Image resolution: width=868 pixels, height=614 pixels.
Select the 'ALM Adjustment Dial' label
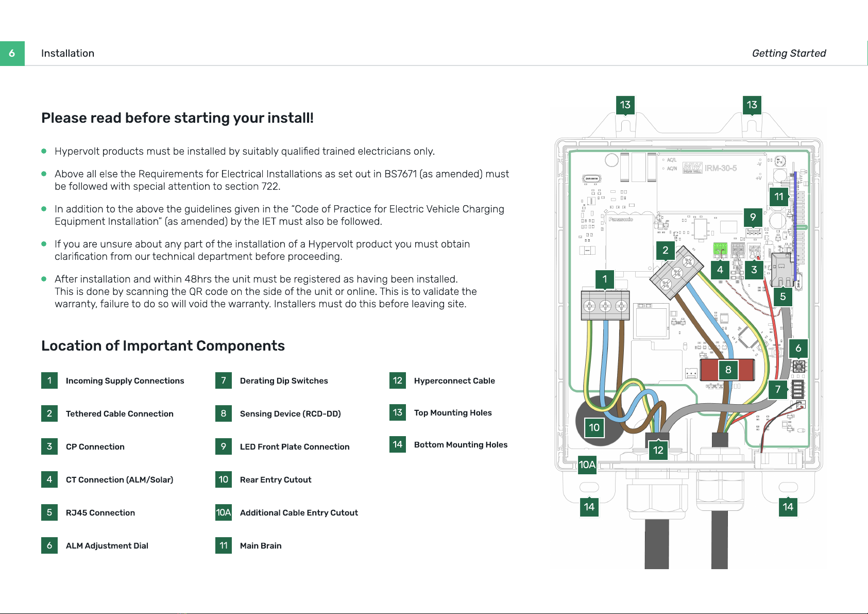[x=107, y=545]
